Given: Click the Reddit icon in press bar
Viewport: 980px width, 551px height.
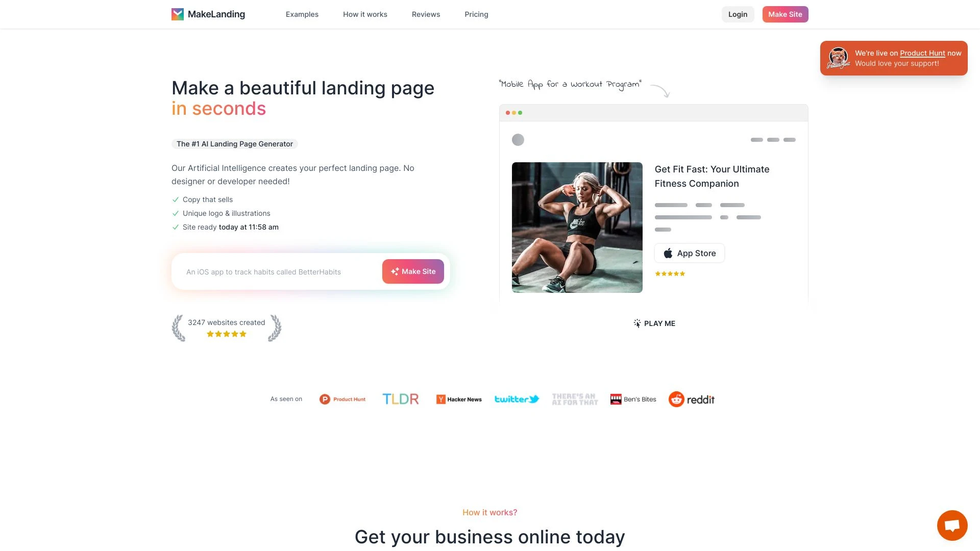Looking at the screenshot, I should point(676,399).
